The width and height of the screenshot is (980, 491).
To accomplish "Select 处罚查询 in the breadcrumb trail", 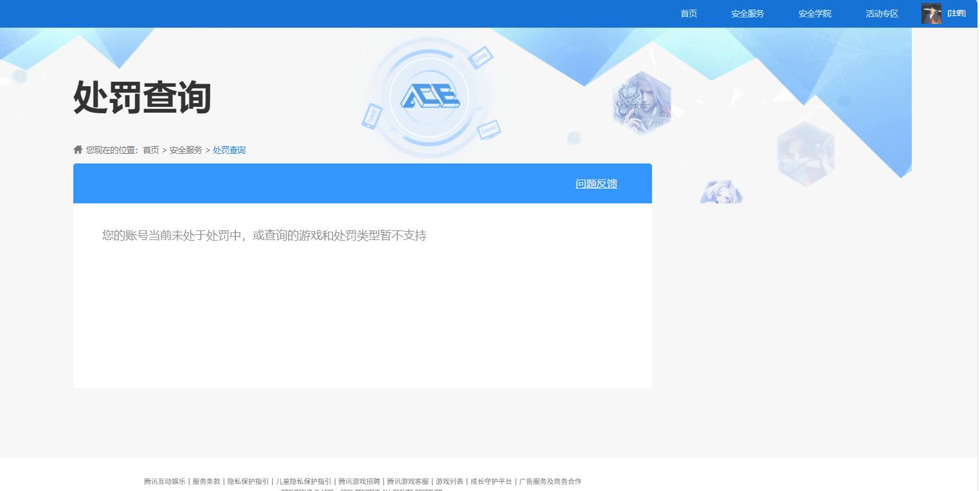I will tap(229, 150).
